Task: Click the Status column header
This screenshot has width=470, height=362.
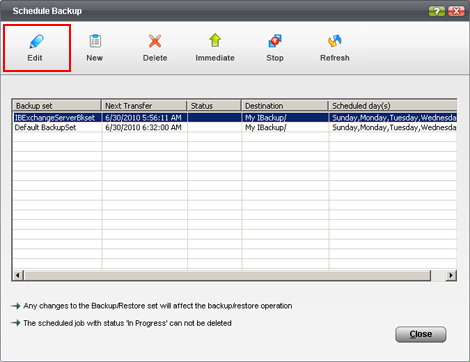Action: point(214,106)
